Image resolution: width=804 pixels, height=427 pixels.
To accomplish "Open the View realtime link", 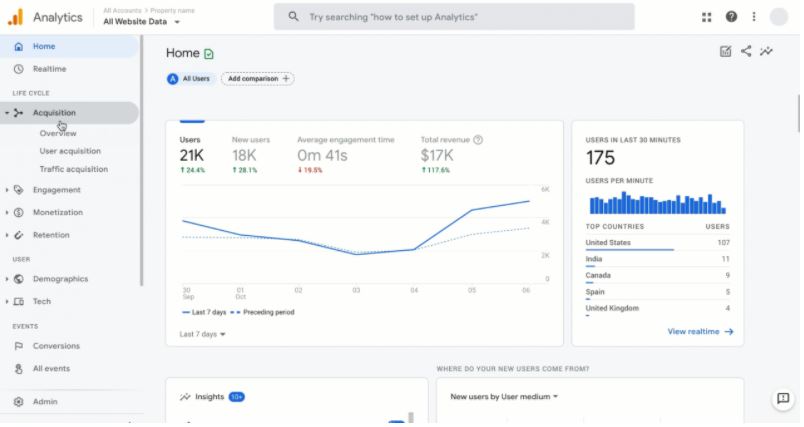I will [700, 331].
